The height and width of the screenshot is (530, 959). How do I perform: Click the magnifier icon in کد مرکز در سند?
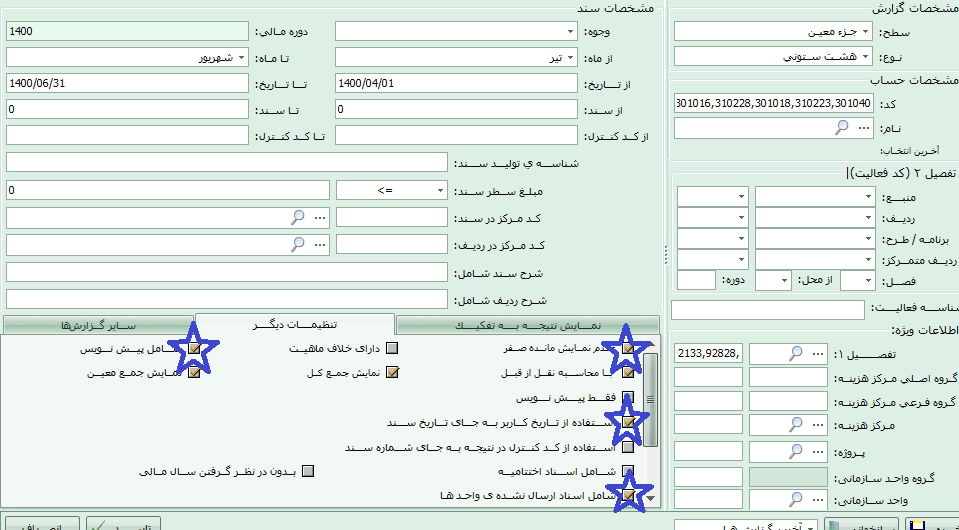(x=297, y=217)
